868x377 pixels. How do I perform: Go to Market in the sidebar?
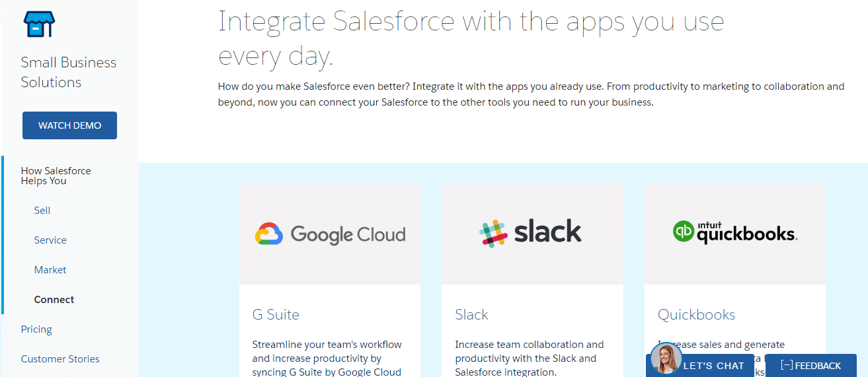click(x=50, y=270)
